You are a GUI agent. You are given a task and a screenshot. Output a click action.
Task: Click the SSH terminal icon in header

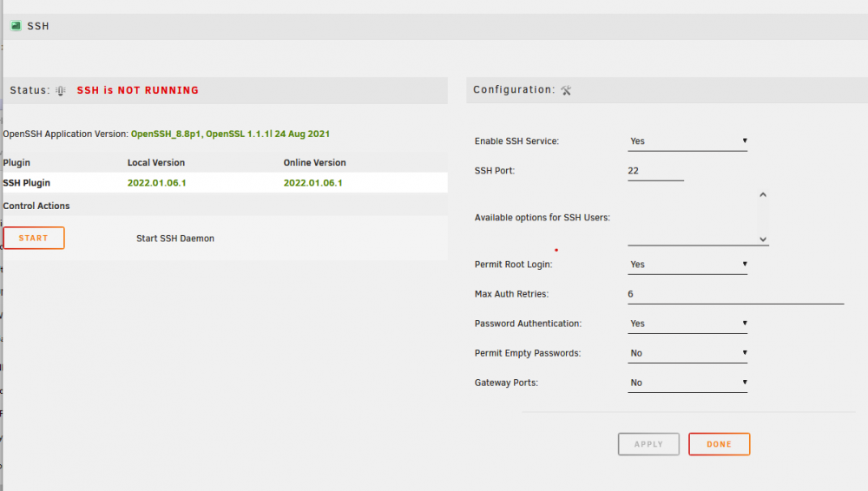point(16,26)
